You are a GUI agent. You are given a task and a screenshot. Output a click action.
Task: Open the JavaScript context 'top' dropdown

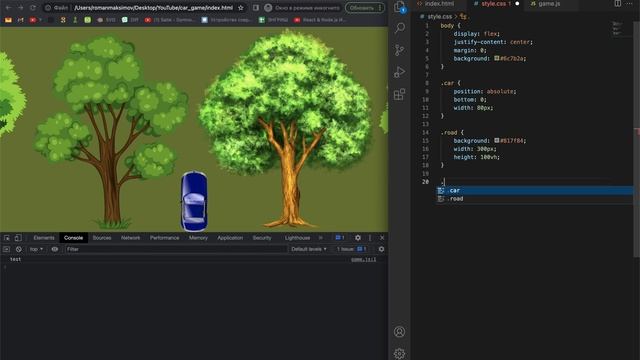tap(36, 249)
